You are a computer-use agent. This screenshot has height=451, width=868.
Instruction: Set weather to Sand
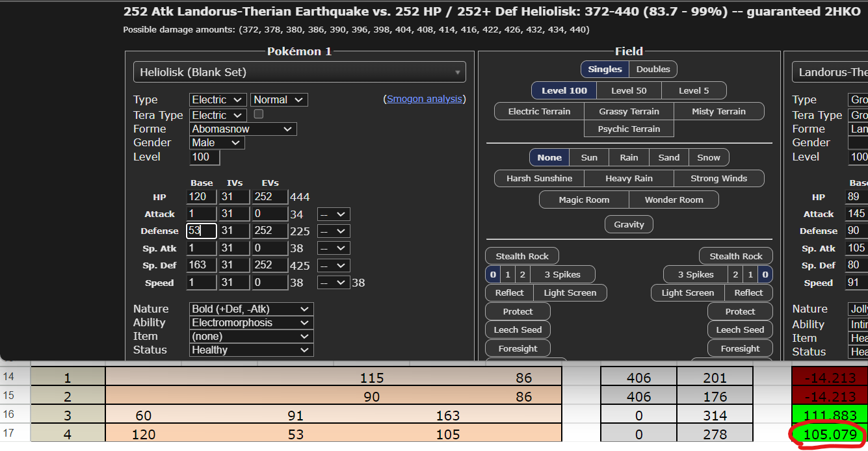point(669,157)
